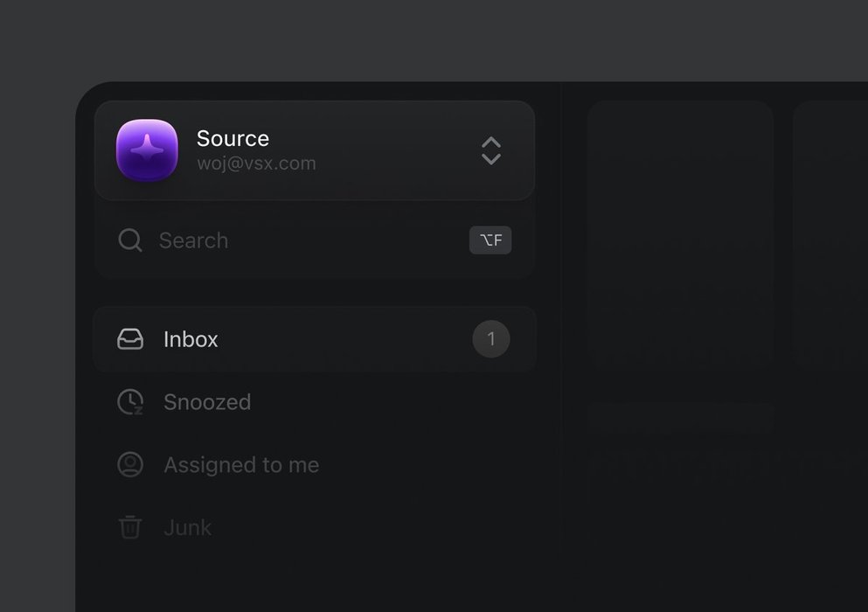Click the blurred pill bar below first card
Image resolution: width=868 pixels, height=612 pixels.
point(680,418)
